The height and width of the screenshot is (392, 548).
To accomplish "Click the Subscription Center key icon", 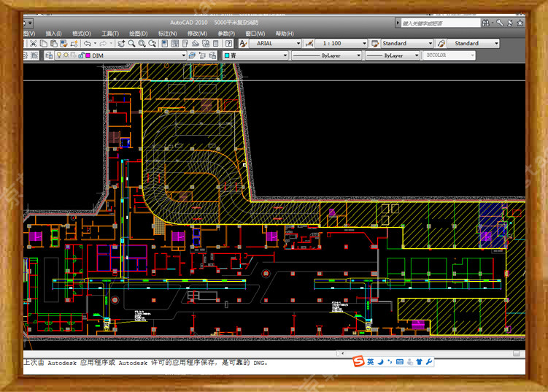I will 500,23.
